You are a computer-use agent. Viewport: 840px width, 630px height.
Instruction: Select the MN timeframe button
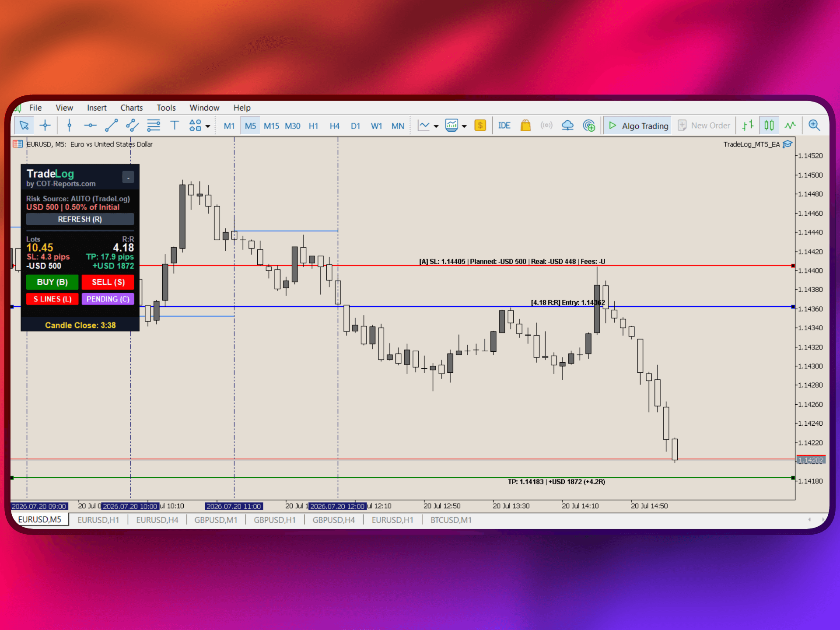(x=398, y=126)
